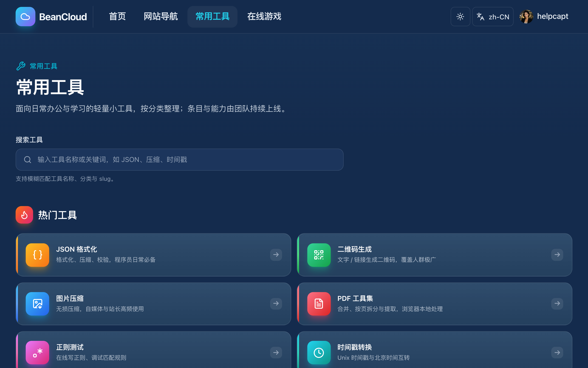Screen dimensions: 588x368
Task: Click the wrench icon beside 常用工具 breadcrumb
Action: [21, 66]
